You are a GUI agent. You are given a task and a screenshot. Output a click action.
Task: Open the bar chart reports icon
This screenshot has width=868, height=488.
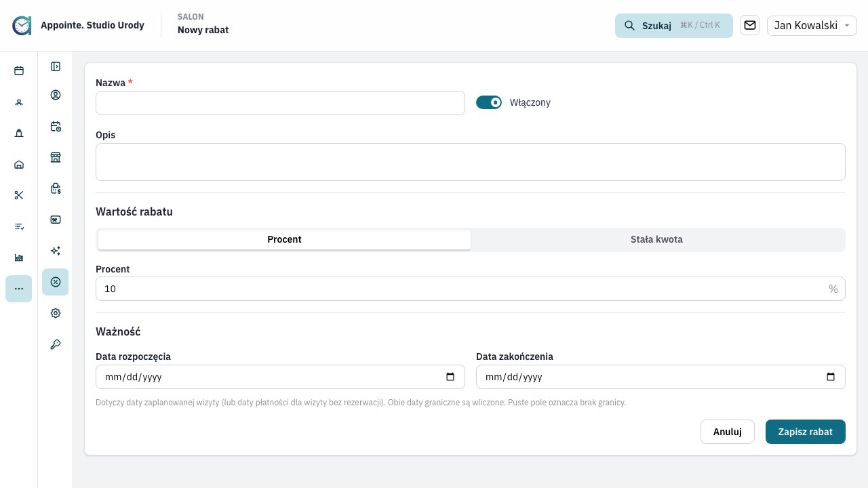pyautogui.click(x=19, y=258)
